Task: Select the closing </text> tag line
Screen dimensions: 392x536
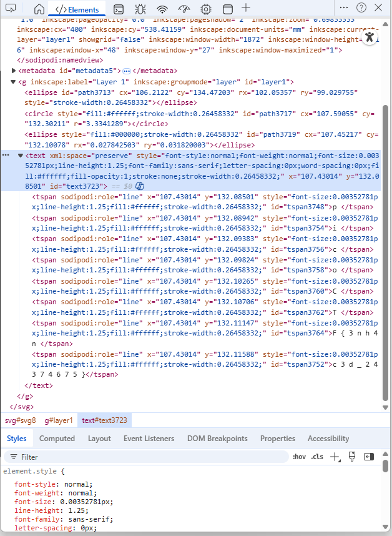Action: click(x=39, y=385)
